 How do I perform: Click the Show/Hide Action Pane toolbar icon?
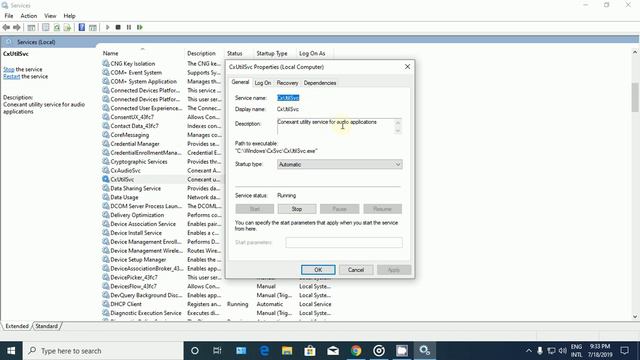(93, 27)
